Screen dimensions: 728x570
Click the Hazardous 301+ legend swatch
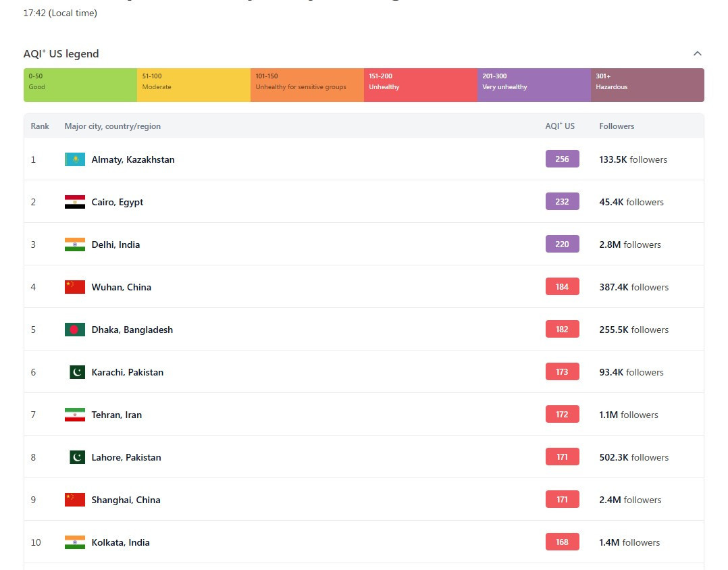pyautogui.click(x=647, y=85)
